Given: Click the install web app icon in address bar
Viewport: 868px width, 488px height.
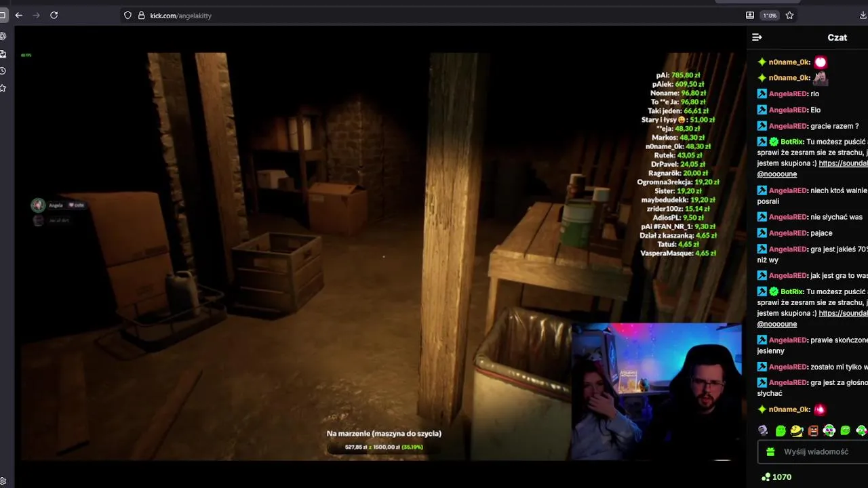Looking at the screenshot, I should [x=750, y=15].
